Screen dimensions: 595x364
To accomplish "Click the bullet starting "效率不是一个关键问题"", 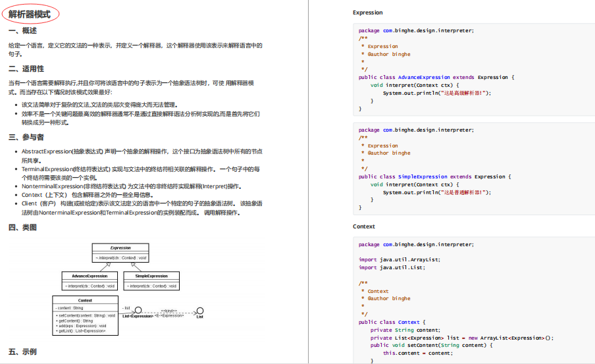I will (x=140, y=118).
